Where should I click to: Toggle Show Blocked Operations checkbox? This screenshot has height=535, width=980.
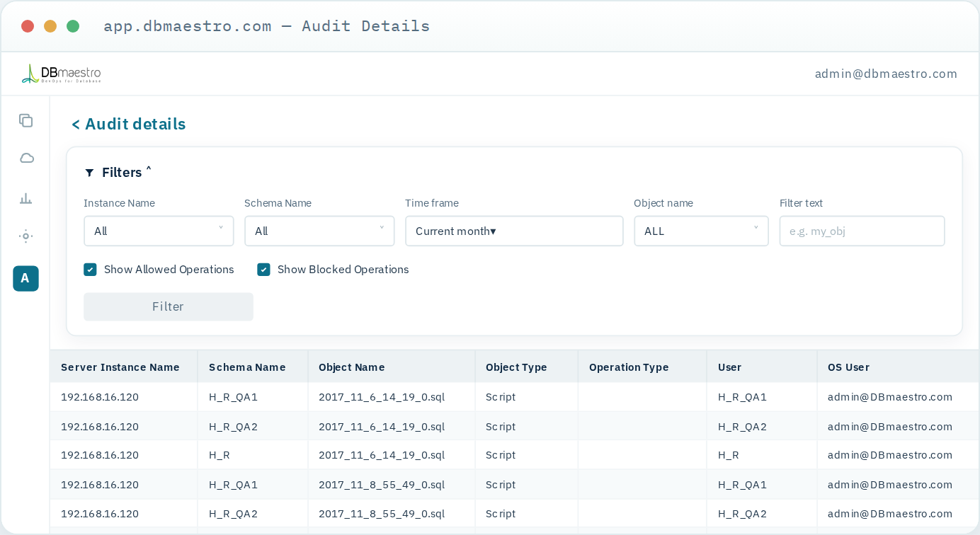coord(263,270)
